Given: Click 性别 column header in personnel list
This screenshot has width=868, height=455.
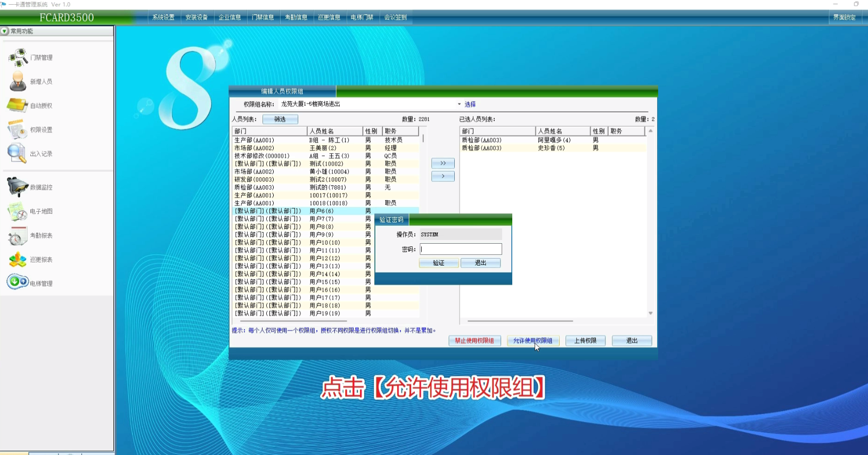Looking at the screenshot, I should (372, 131).
